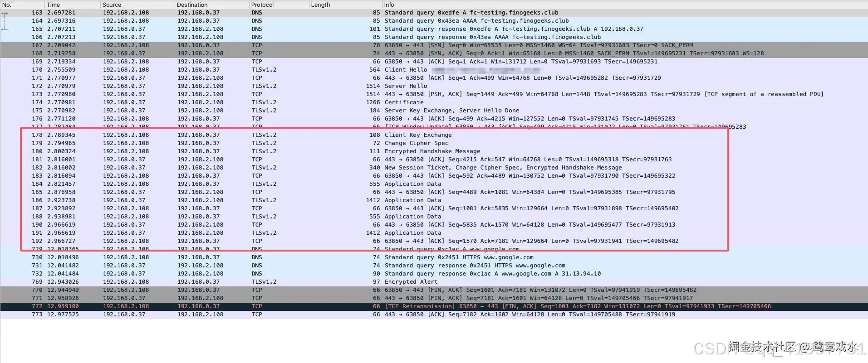
Task: Click the Destination column header
Action: tap(212, 5)
